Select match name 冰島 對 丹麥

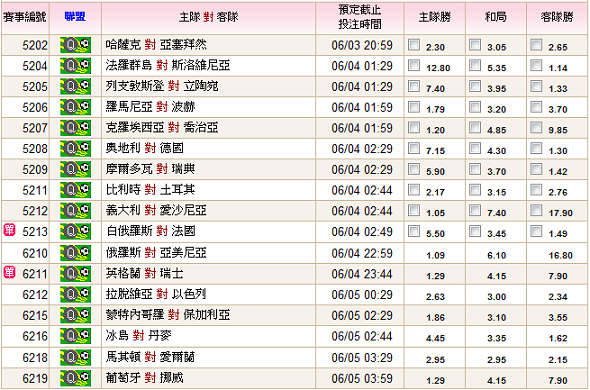138,335
